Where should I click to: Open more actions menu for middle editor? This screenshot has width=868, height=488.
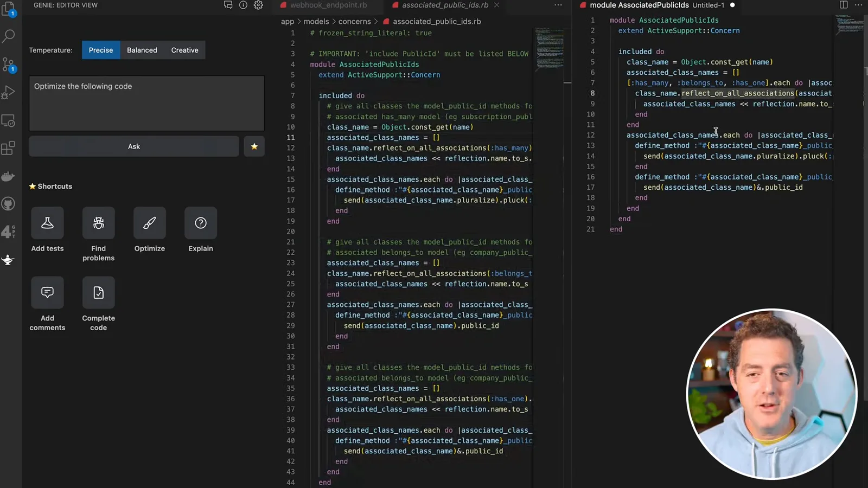(558, 5)
